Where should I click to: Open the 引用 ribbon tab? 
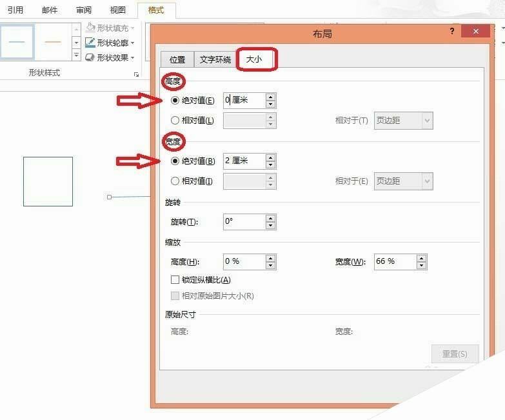point(15,10)
